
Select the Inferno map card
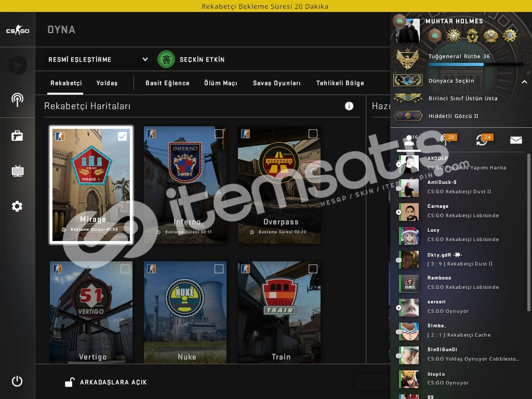[x=185, y=185]
